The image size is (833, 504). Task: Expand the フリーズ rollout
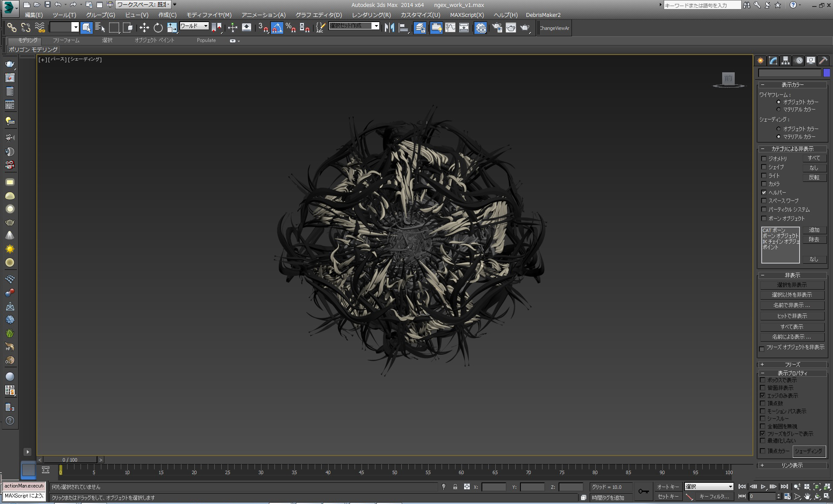793,365
